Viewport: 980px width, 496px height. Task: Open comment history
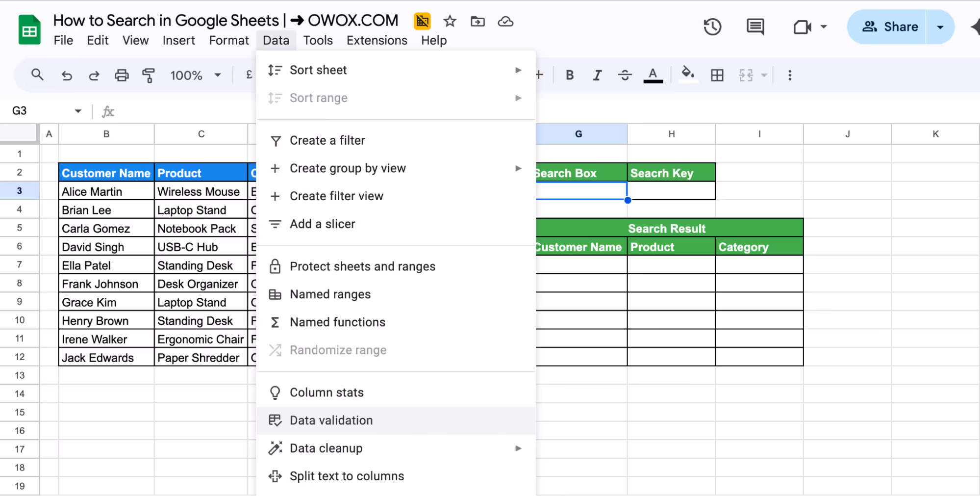[x=755, y=27]
